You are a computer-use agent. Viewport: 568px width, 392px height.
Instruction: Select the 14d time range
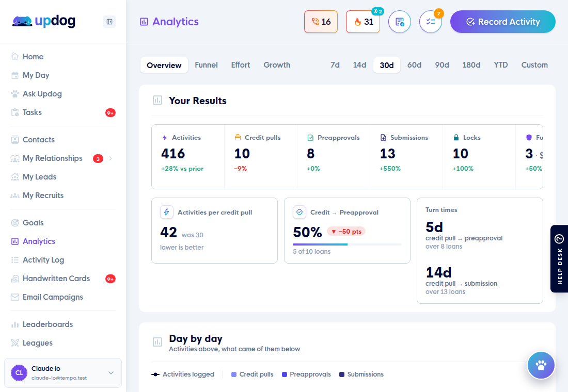coord(359,65)
